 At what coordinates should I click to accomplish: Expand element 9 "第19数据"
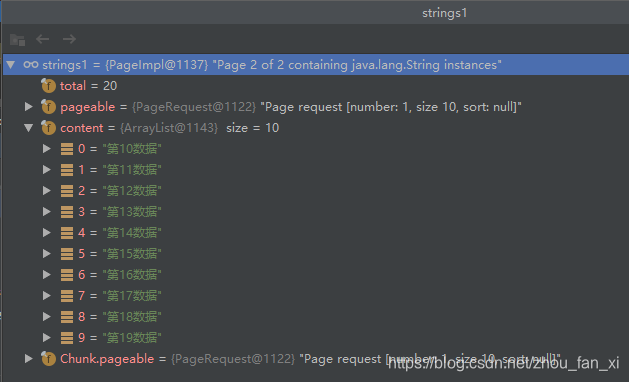click(x=47, y=337)
